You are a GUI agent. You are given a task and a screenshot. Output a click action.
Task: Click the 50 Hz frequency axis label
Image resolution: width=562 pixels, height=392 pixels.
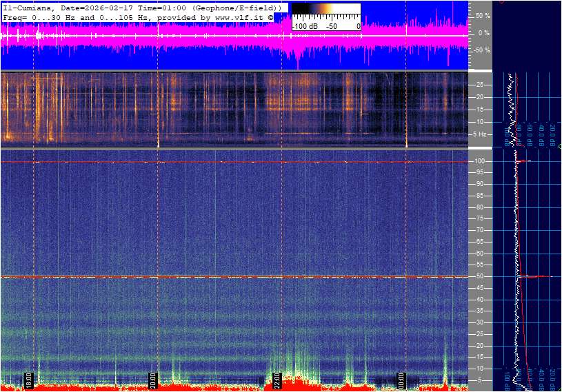pos(480,277)
